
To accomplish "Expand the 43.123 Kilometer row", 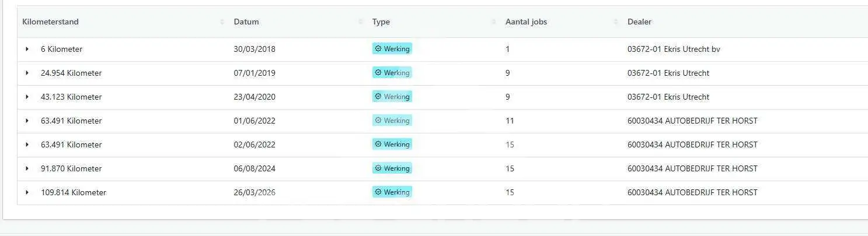I will pyautogui.click(x=27, y=97).
